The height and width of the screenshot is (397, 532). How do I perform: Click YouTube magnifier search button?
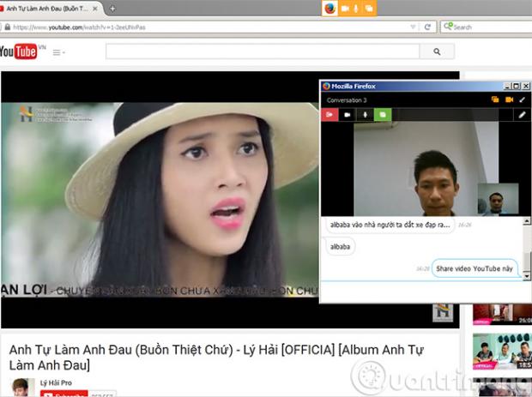click(x=437, y=51)
